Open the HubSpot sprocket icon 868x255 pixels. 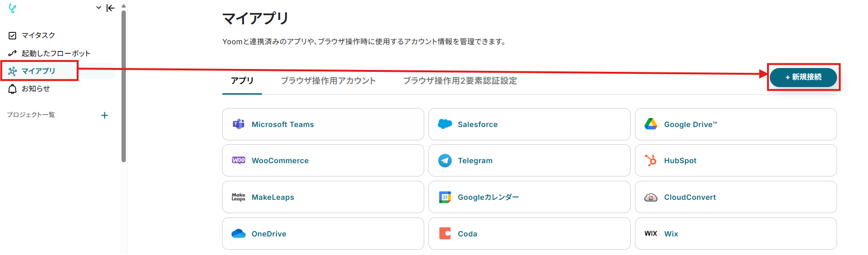[651, 160]
